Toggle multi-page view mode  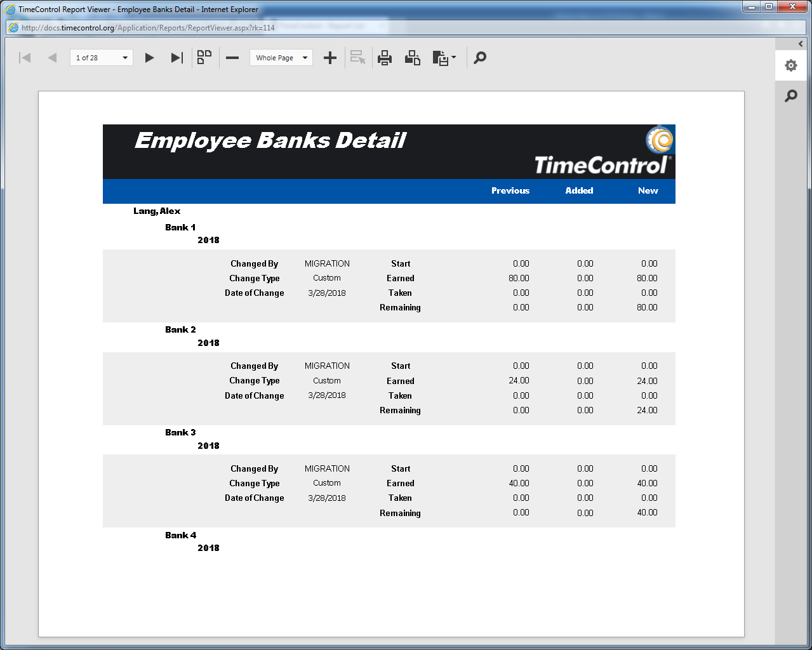(x=204, y=58)
